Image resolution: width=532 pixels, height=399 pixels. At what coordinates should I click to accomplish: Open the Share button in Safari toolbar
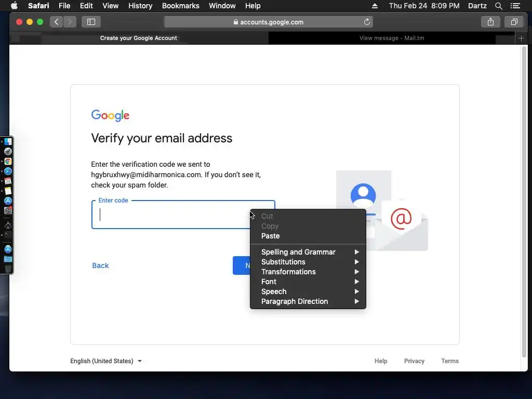click(x=490, y=22)
